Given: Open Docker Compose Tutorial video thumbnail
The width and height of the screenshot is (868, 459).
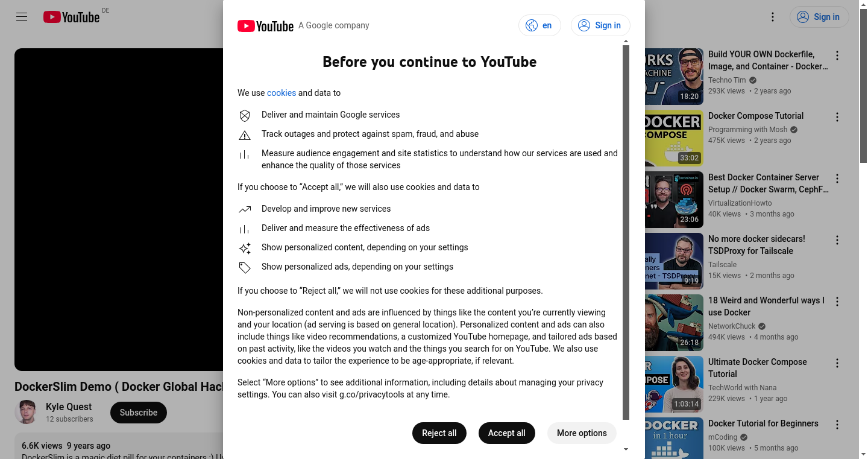Looking at the screenshot, I should (674, 138).
